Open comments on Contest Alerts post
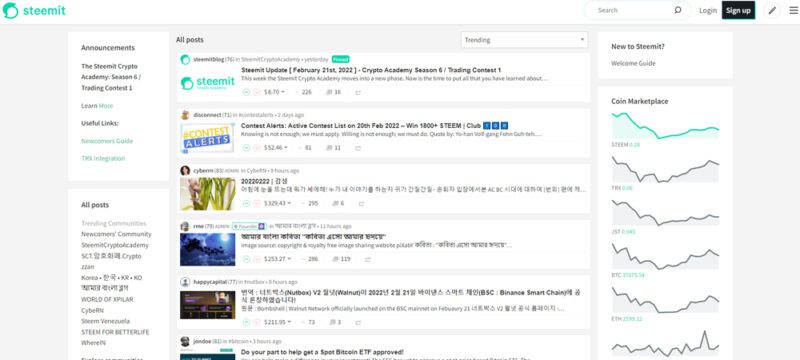 tap(333, 148)
